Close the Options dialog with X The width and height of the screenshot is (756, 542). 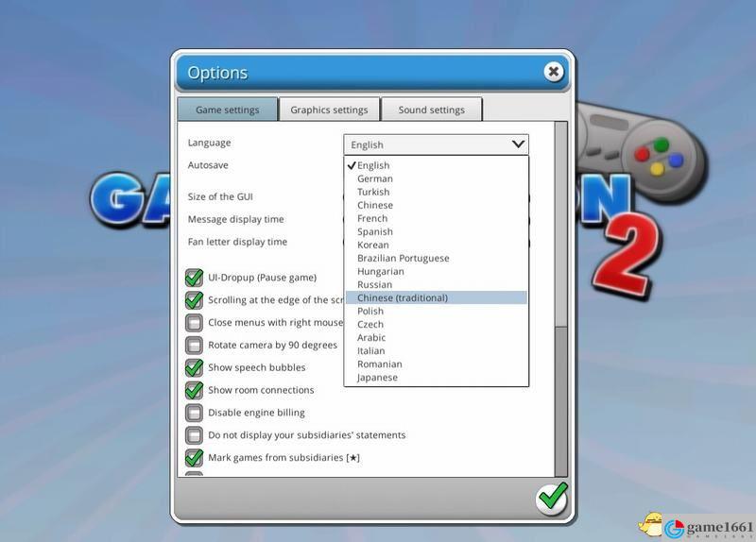click(554, 72)
